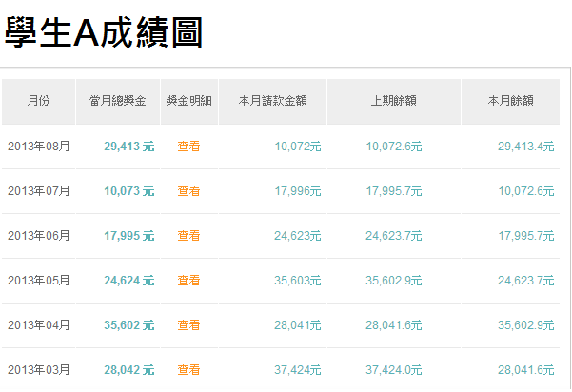
Task: Click 查看 in the 2013年03月 row
Action: [x=188, y=370]
